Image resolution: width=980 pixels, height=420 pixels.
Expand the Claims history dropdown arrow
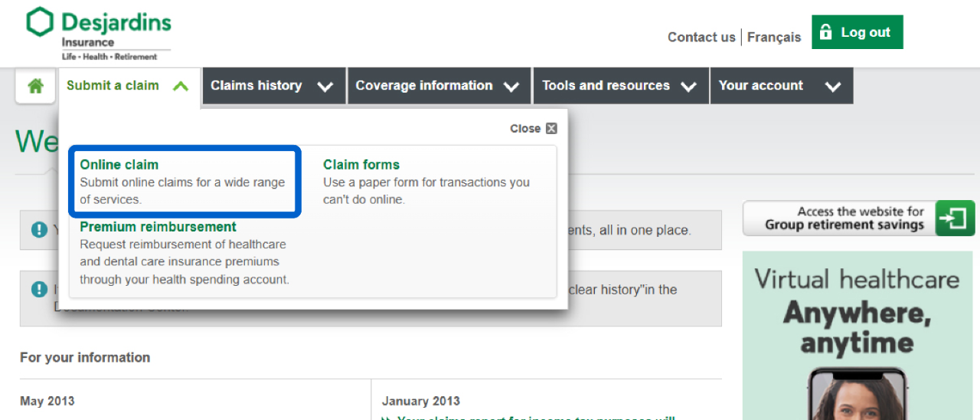325,87
